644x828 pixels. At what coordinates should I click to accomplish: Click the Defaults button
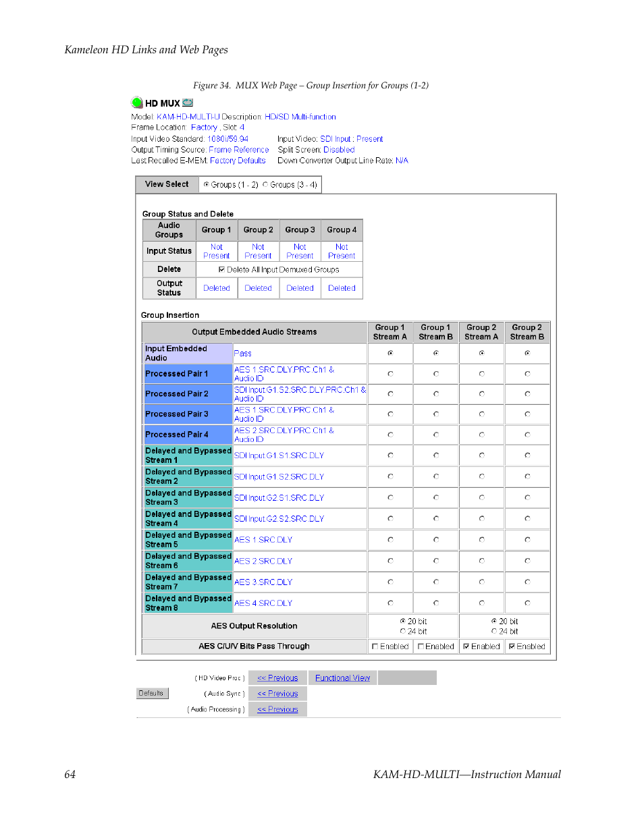pos(152,693)
